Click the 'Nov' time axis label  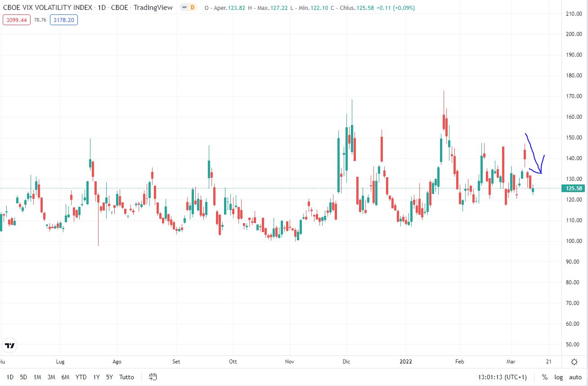tap(290, 362)
